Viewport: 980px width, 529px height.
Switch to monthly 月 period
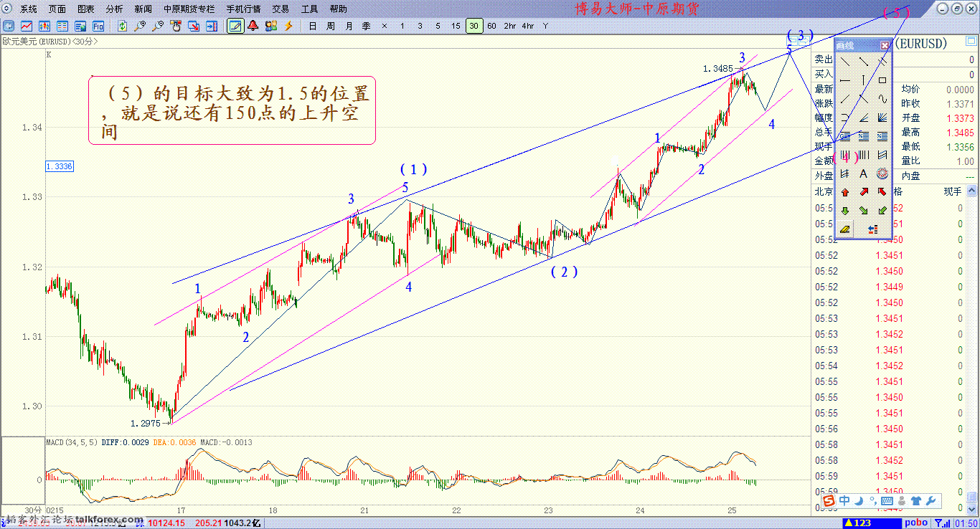[349, 26]
